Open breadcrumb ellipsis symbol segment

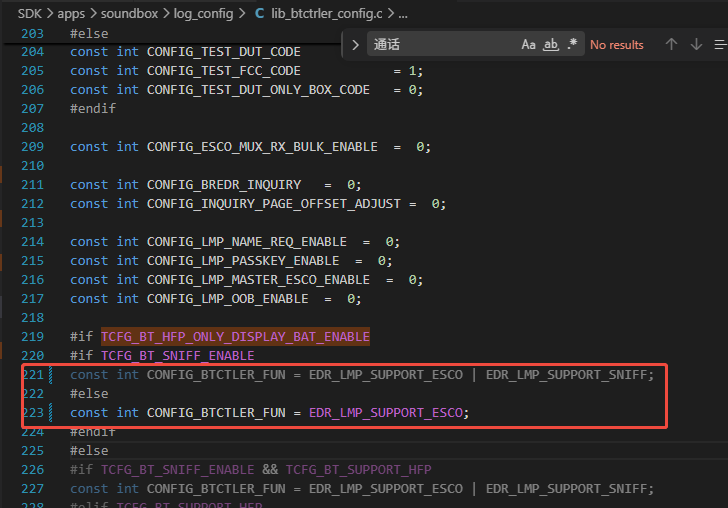[x=403, y=15]
